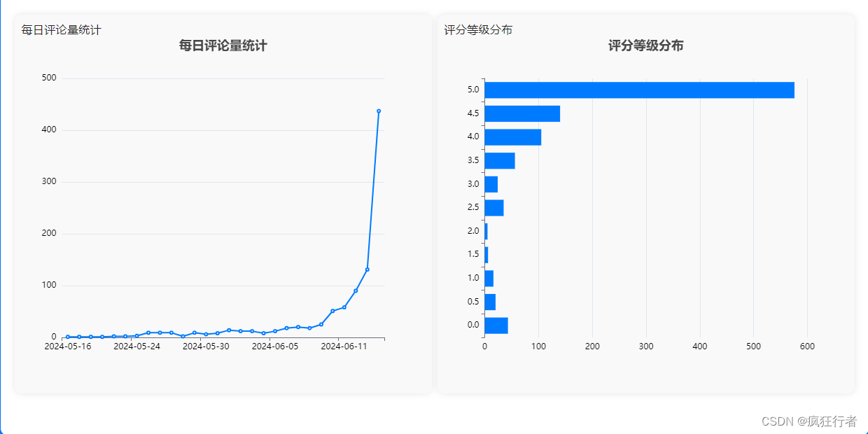
Task: Click the highest data point near 440 comments
Action: pyautogui.click(x=378, y=111)
